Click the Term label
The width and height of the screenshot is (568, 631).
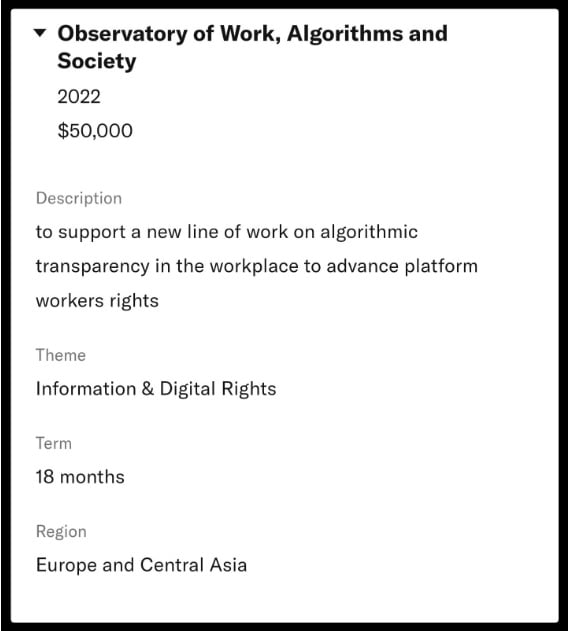54,443
